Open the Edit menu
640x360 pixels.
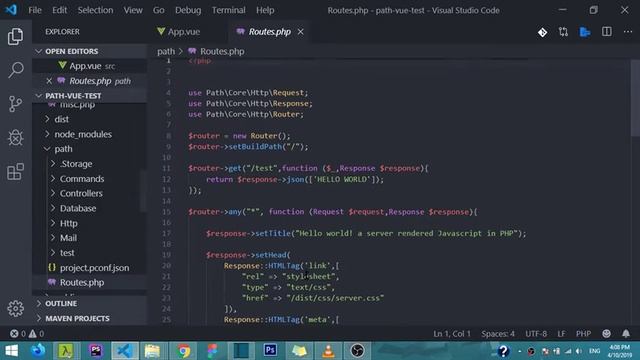click(60, 10)
